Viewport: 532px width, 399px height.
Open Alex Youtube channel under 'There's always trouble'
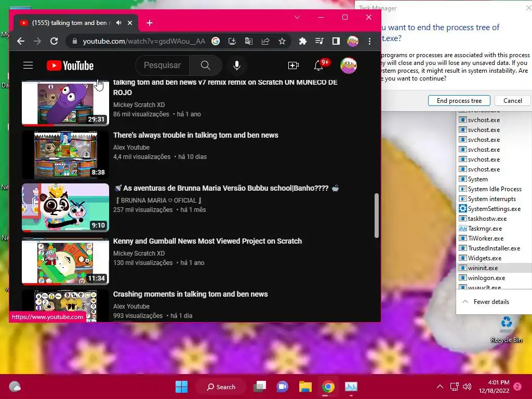coord(131,147)
